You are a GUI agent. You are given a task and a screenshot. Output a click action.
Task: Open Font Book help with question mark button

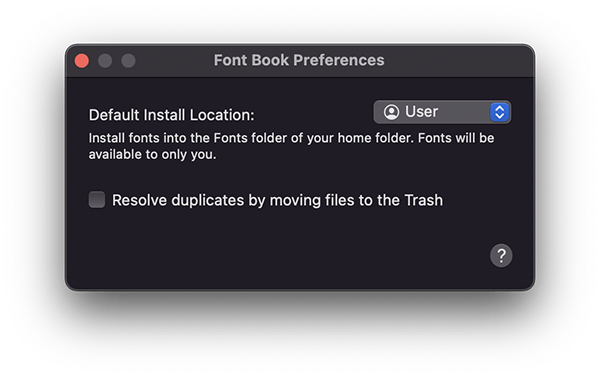tap(501, 255)
